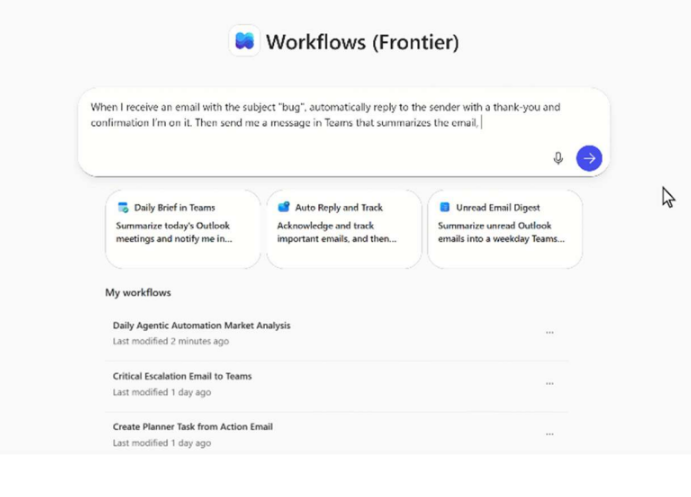The width and height of the screenshot is (691, 497).
Task: Click inside the workflow description text box
Action: [320, 140]
